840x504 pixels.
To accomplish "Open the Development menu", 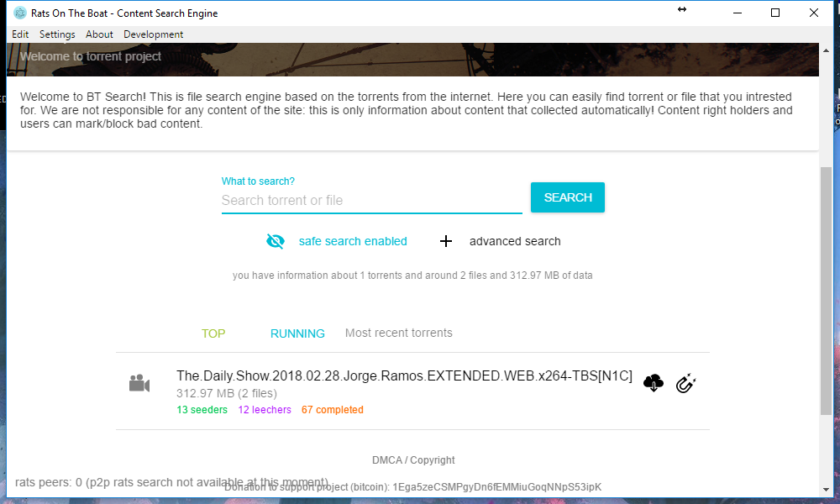I will pos(153,34).
